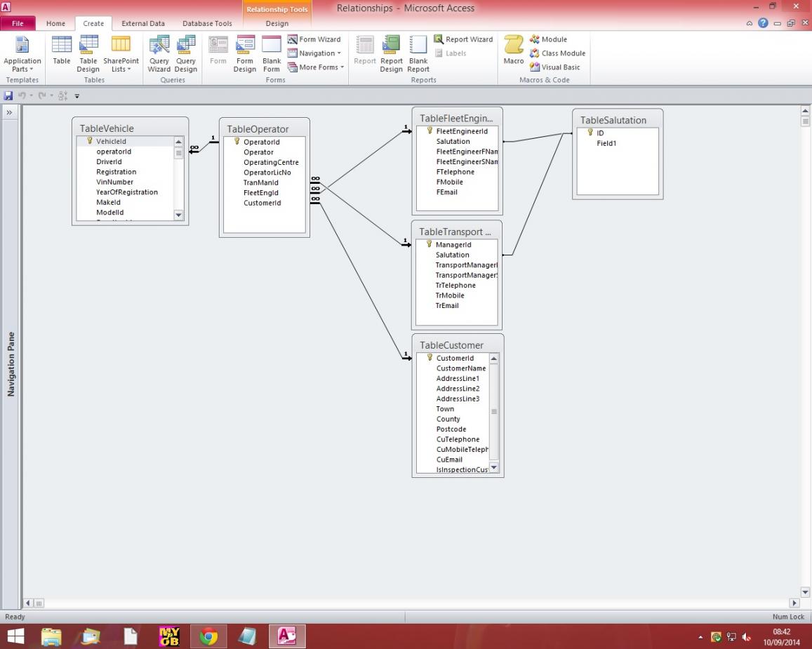The image size is (812, 649).
Task: Open Query Design
Action: [x=185, y=54]
